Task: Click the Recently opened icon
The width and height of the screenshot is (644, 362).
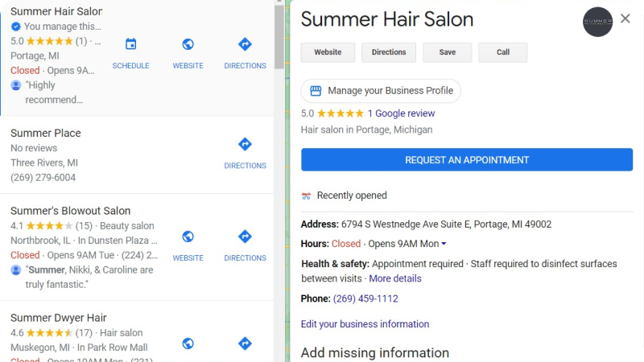Action: pyautogui.click(x=306, y=195)
